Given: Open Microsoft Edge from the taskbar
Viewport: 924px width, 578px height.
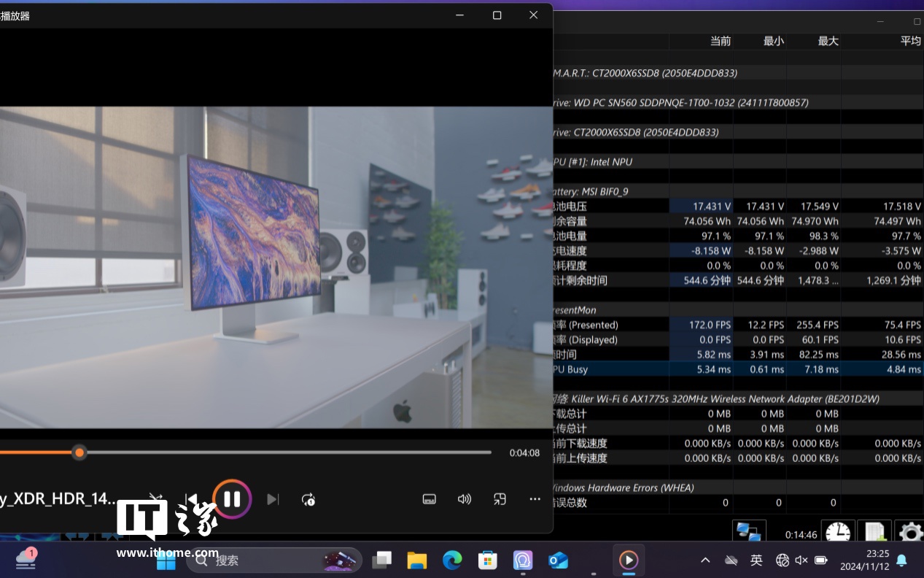Looking at the screenshot, I should 452,560.
